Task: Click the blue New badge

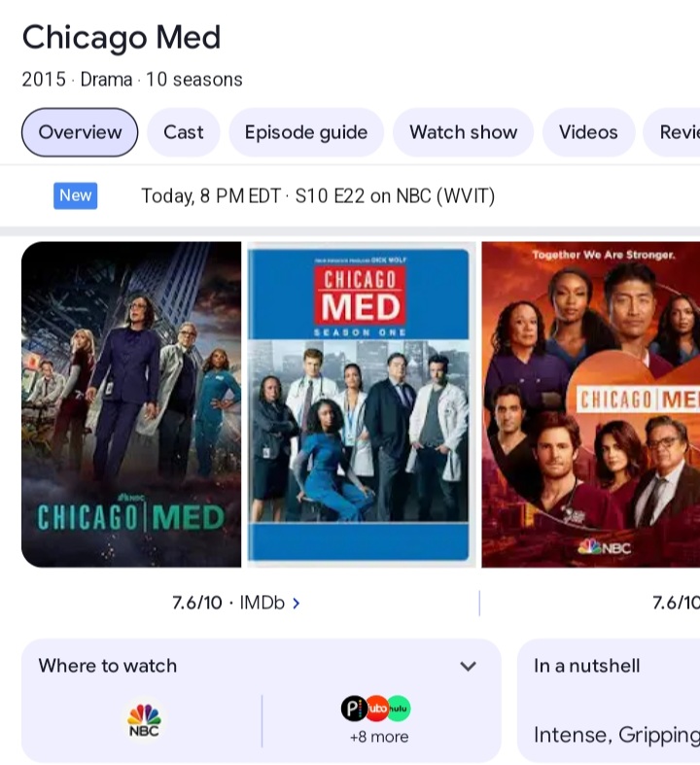Action: click(x=75, y=195)
